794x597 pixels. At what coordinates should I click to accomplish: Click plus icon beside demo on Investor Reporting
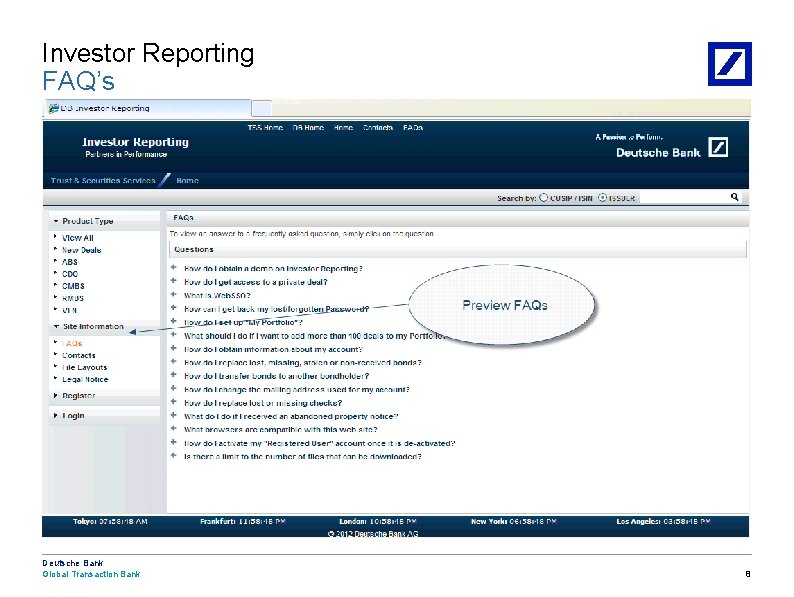coord(174,268)
